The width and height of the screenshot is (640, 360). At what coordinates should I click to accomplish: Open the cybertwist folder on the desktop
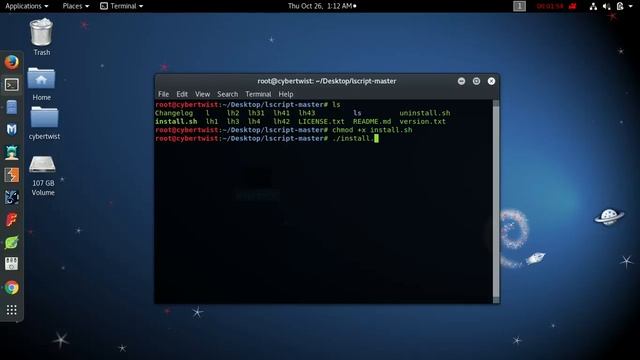pos(44,123)
